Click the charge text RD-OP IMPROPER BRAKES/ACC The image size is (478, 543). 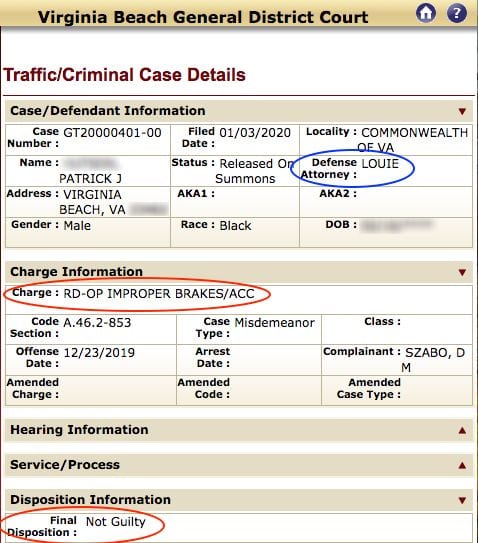(159, 294)
